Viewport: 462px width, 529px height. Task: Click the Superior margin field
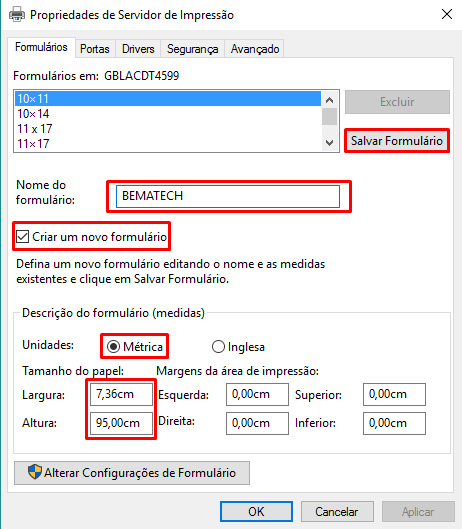(394, 394)
